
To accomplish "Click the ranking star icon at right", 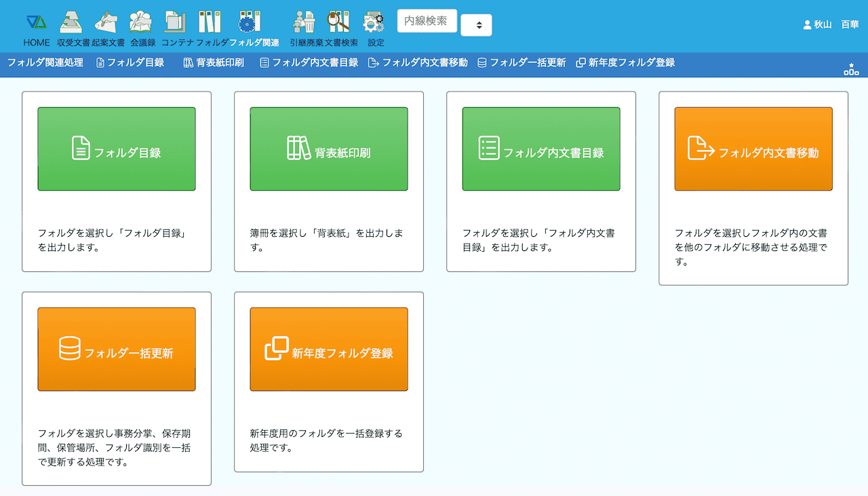I will 851,69.
